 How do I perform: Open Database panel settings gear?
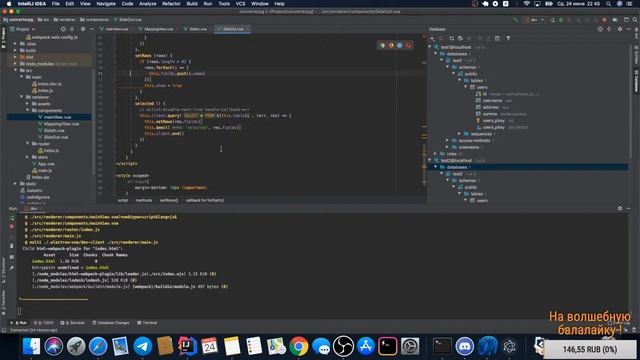coord(620,29)
